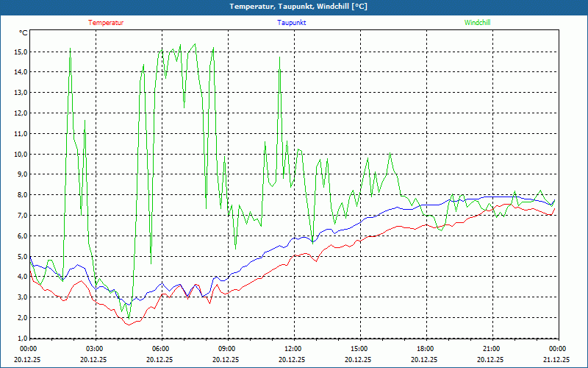Click the chart title 'Temperatur, Taupunkt, Windchill'
This screenshot has height=368, width=588.
[293, 7]
